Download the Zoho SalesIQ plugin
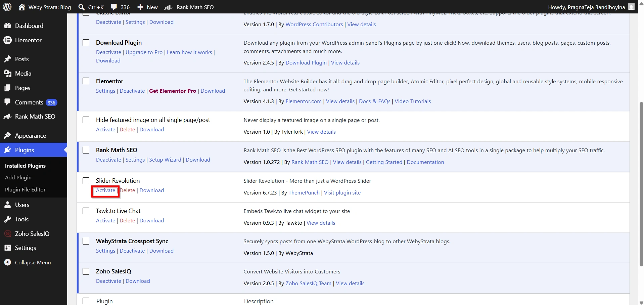 pyautogui.click(x=138, y=281)
